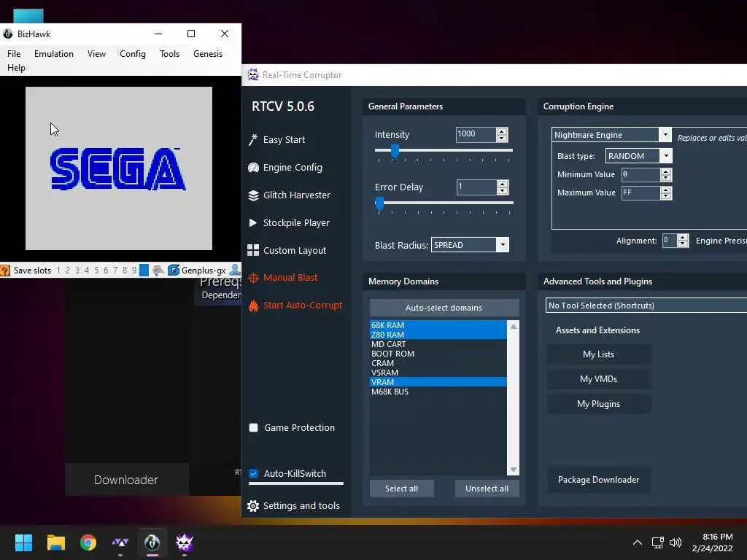Open Stockpile Player play icon
The width and height of the screenshot is (747, 560).
pyautogui.click(x=253, y=223)
